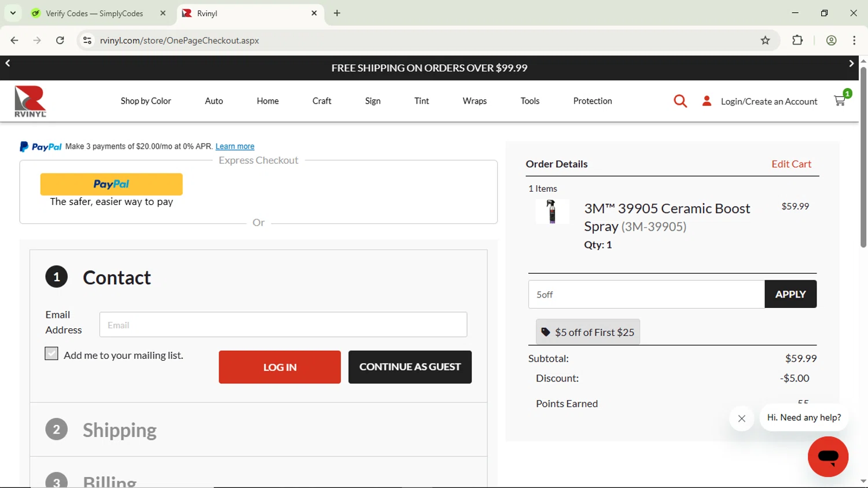The width and height of the screenshot is (868, 488).
Task: Open the Auto menu
Action: click(214, 101)
